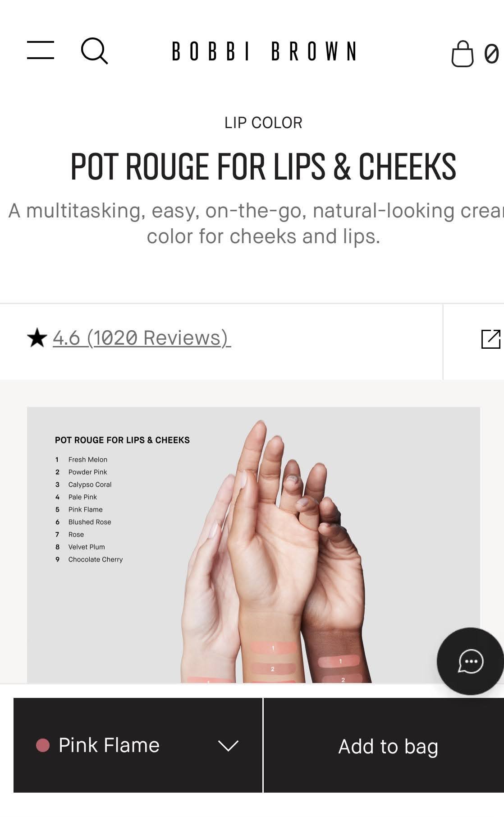Click the star rating icon
This screenshot has width=504, height=817.
(37, 338)
